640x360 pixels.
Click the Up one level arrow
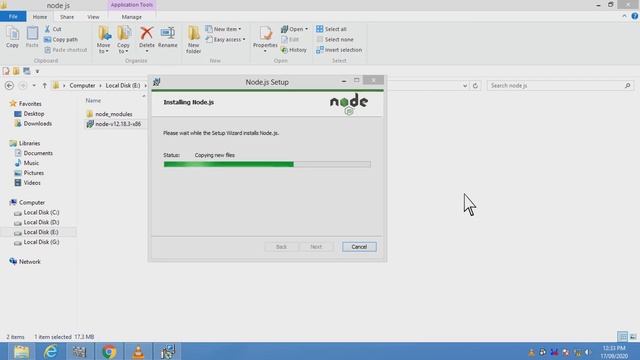coord(44,86)
